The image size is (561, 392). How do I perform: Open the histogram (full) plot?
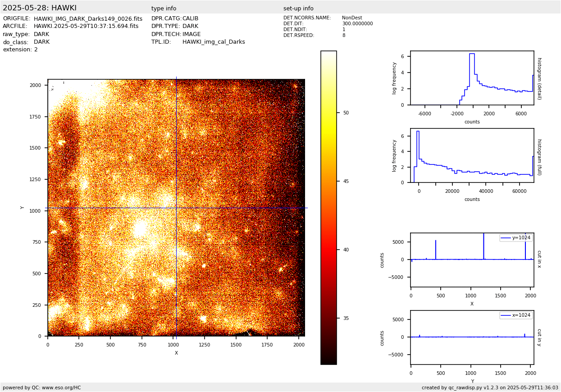(x=472, y=155)
